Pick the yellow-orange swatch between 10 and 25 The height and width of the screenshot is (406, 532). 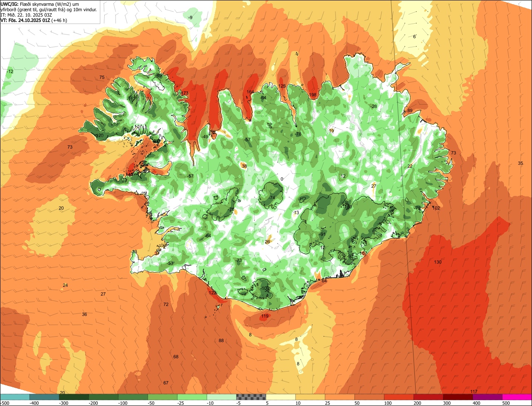tap(310, 397)
